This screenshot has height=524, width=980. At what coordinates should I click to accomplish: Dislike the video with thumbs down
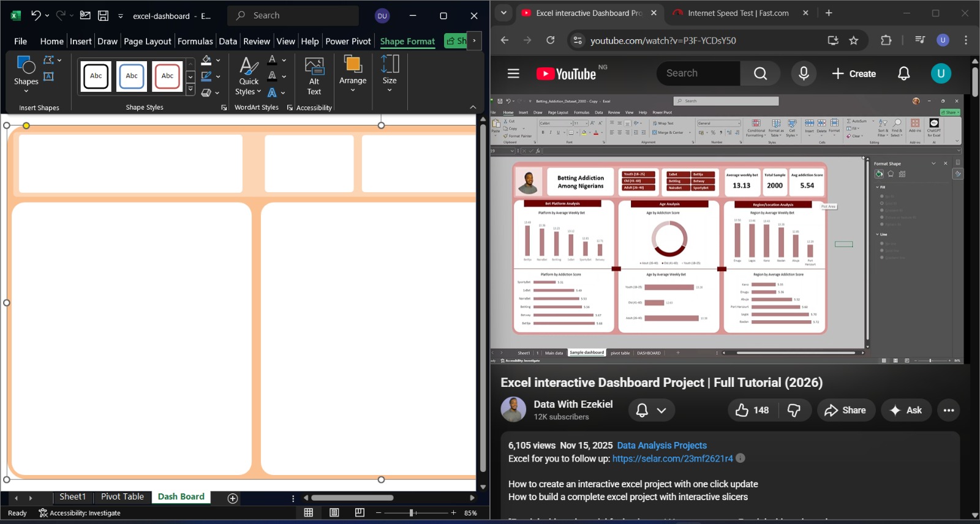[x=794, y=410]
